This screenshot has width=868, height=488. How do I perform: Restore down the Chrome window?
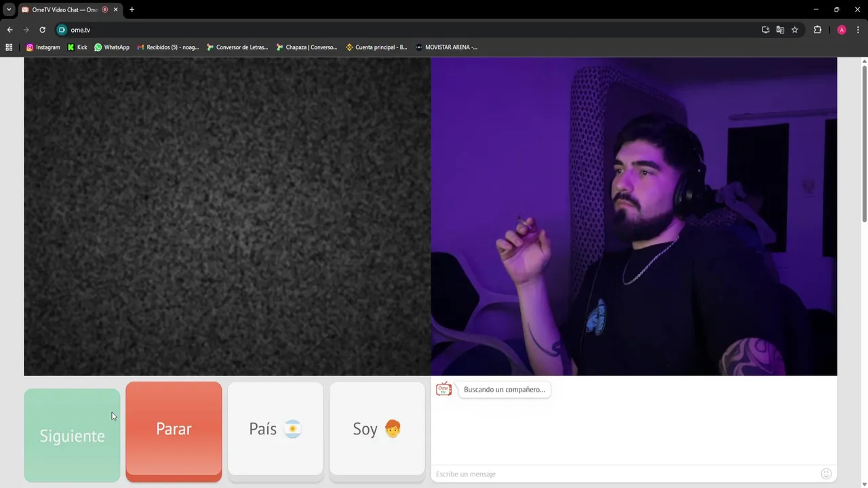click(x=836, y=9)
